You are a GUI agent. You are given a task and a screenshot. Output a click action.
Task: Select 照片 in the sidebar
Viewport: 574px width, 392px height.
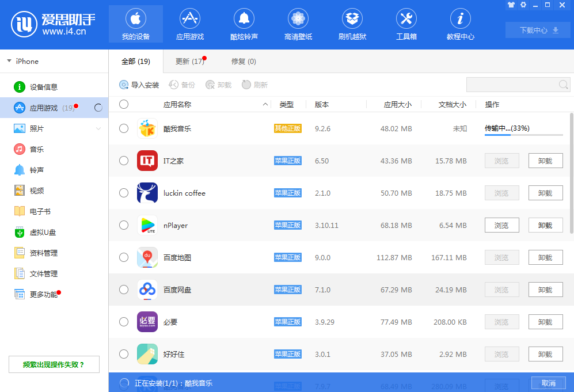54,128
